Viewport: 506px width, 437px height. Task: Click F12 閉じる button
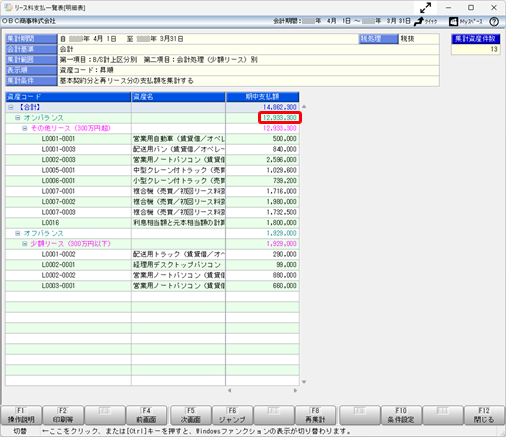point(484,415)
